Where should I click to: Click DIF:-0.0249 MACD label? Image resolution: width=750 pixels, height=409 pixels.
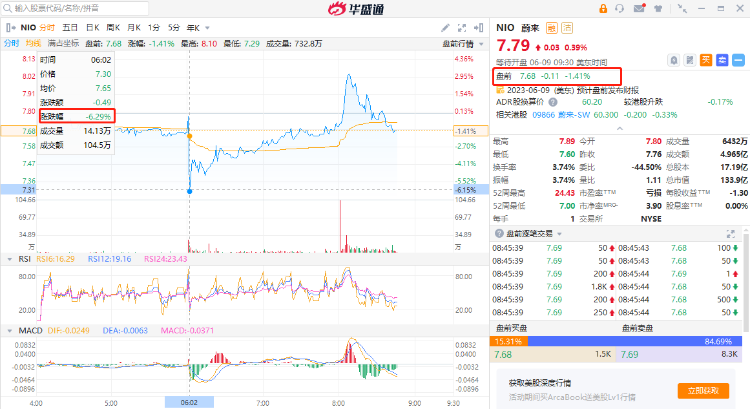coord(68,331)
